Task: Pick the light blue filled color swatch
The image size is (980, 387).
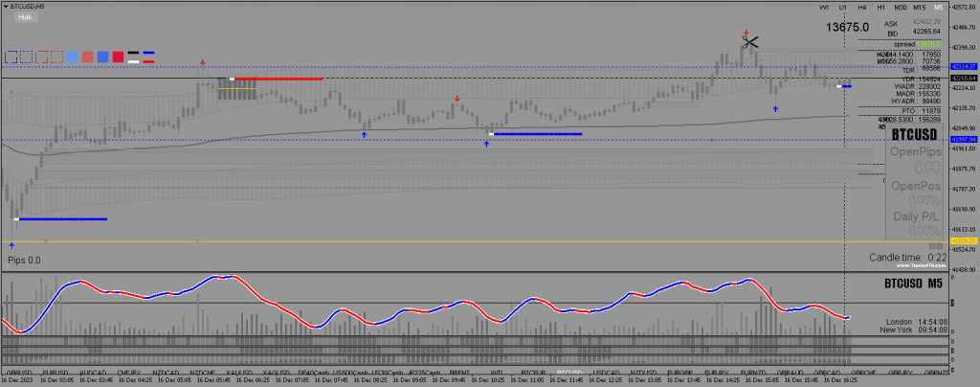Action: pos(72,57)
